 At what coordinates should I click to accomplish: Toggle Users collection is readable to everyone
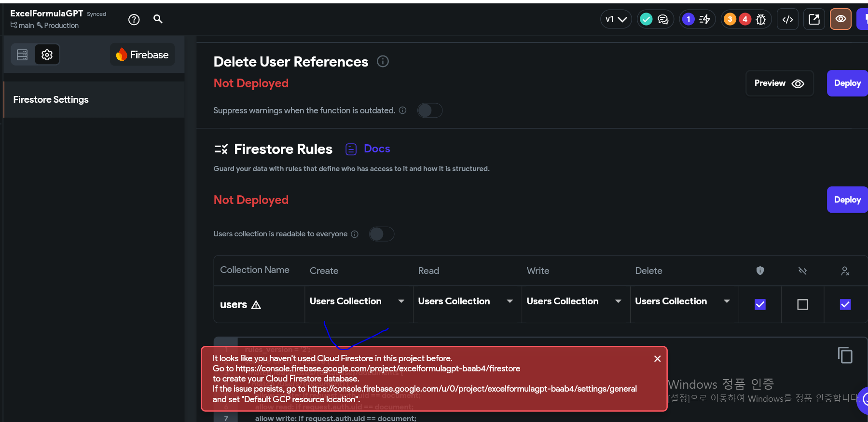point(381,234)
